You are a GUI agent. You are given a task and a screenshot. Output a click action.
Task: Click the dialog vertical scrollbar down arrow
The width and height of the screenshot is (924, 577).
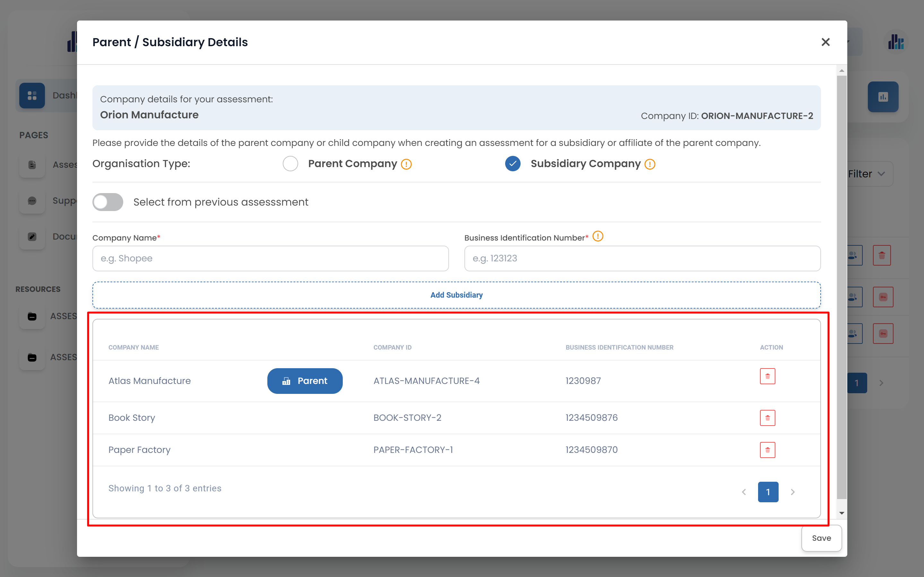point(842,513)
